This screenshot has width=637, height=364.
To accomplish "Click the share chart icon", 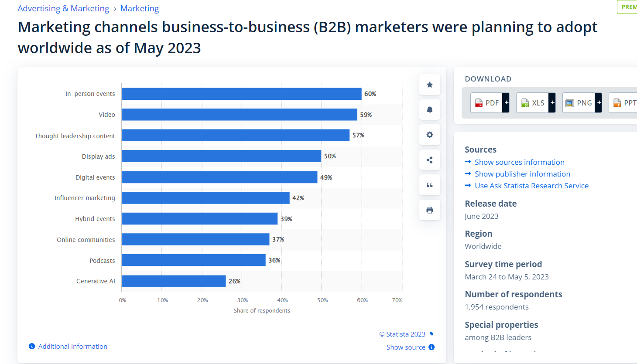I will (x=429, y=160).
